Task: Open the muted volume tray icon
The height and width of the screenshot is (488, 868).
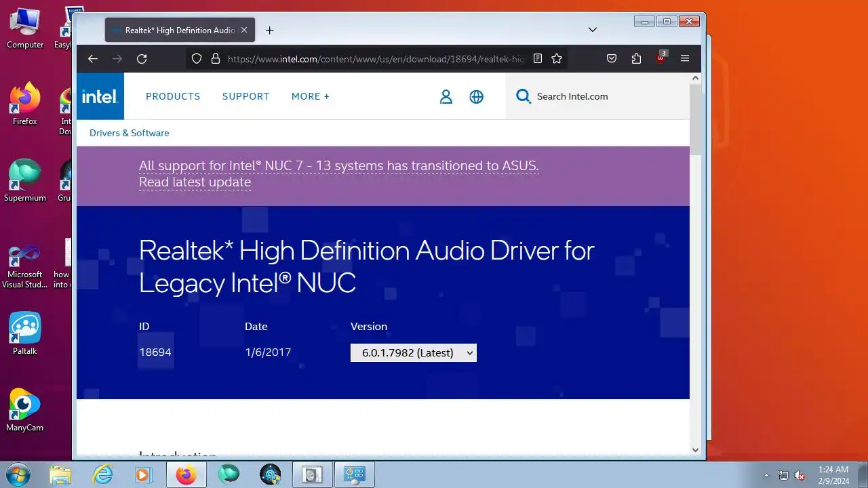Action: pos(800,475)
